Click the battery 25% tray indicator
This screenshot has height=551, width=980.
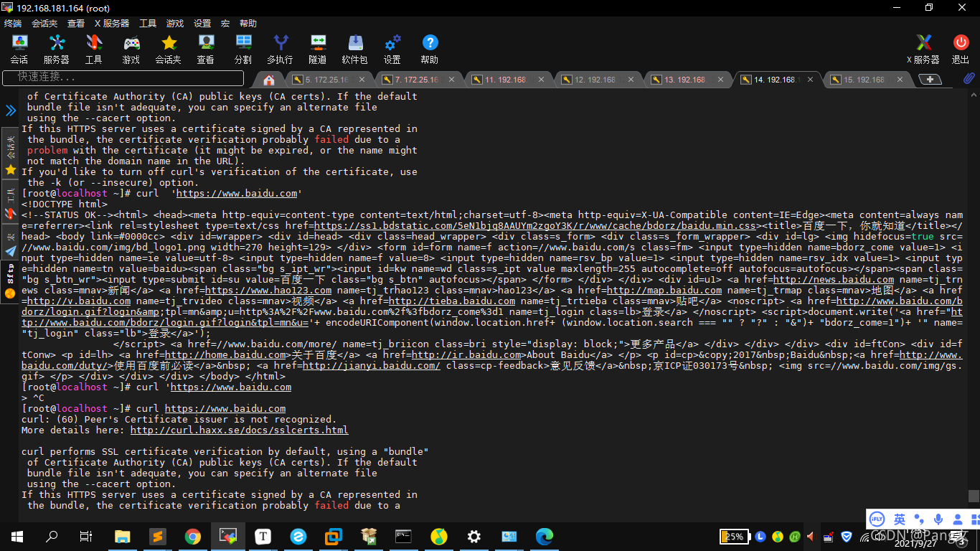click(733, 536)
